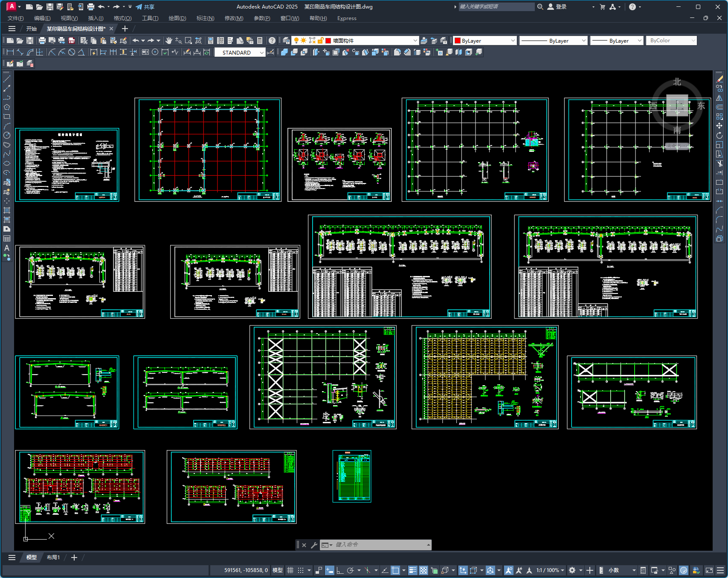728x578 pixels.
Task: Click the Autodesk App Store cart icon
Action: (602, 7)
